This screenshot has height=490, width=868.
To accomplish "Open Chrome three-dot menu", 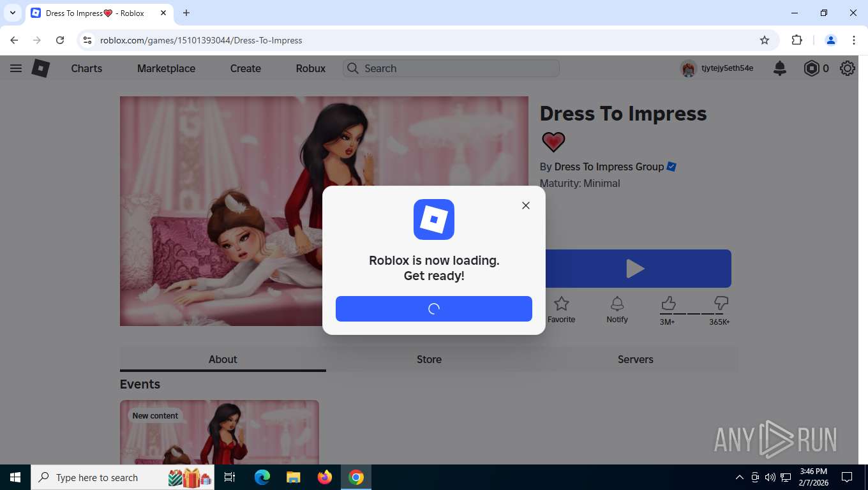I will point(854,40).
